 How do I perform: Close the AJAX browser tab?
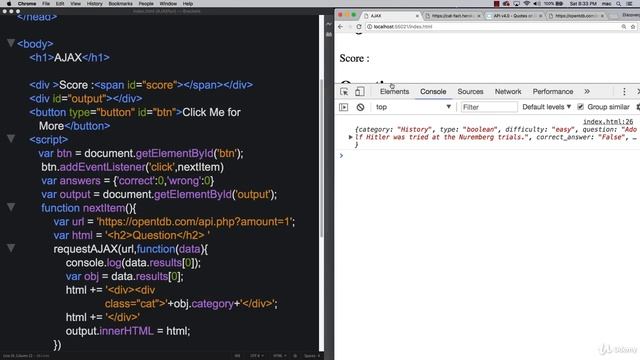tap(417, 16)
